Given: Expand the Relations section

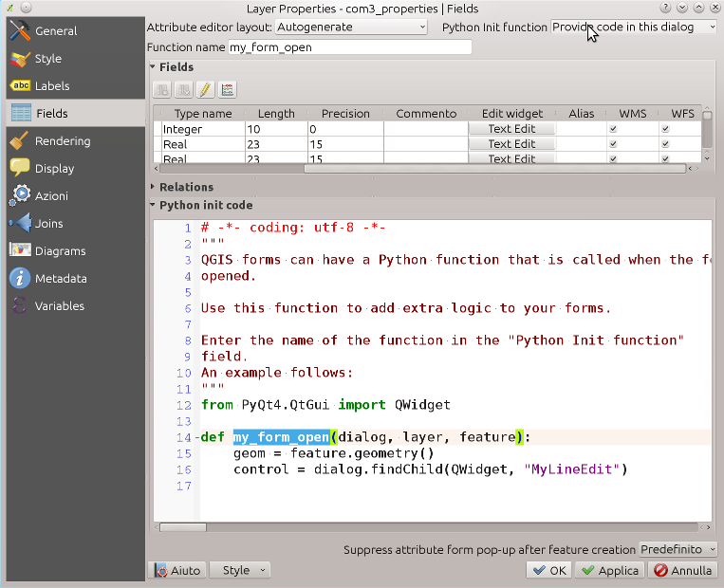Looking at the screenshot, I should pyautogui.click(x=153, y=187).
